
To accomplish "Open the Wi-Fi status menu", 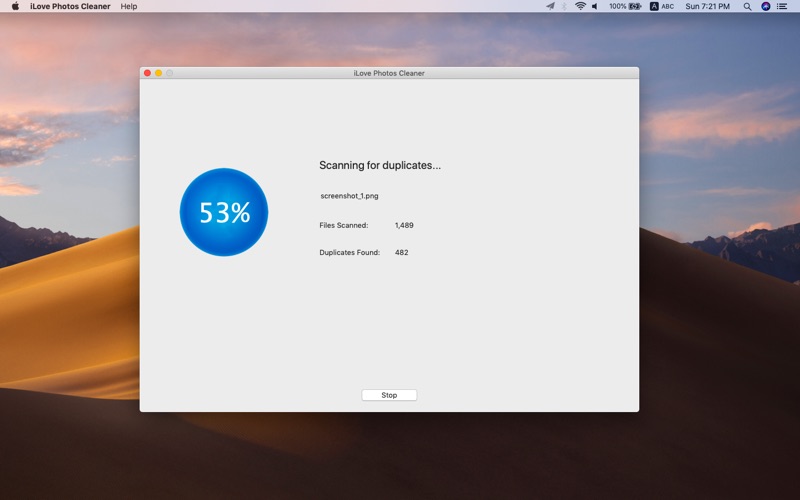I will point(580,6).
